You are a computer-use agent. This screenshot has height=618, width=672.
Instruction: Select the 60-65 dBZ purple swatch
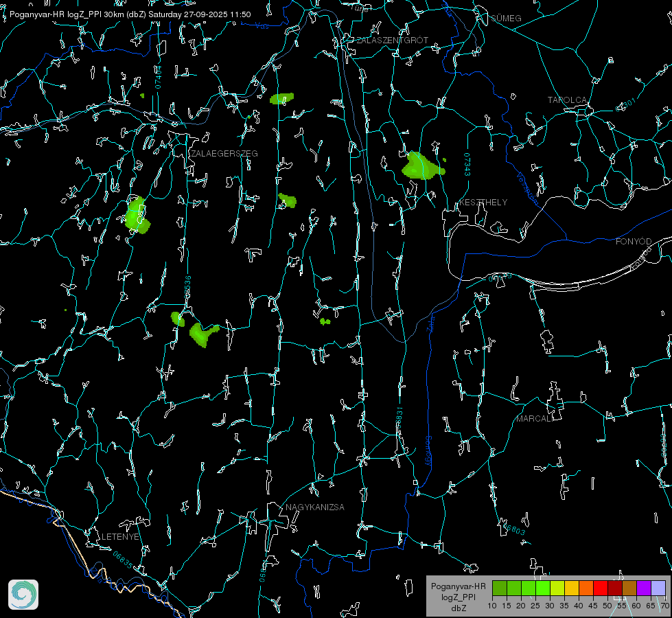pyautogui.click(x=644, y=588)
